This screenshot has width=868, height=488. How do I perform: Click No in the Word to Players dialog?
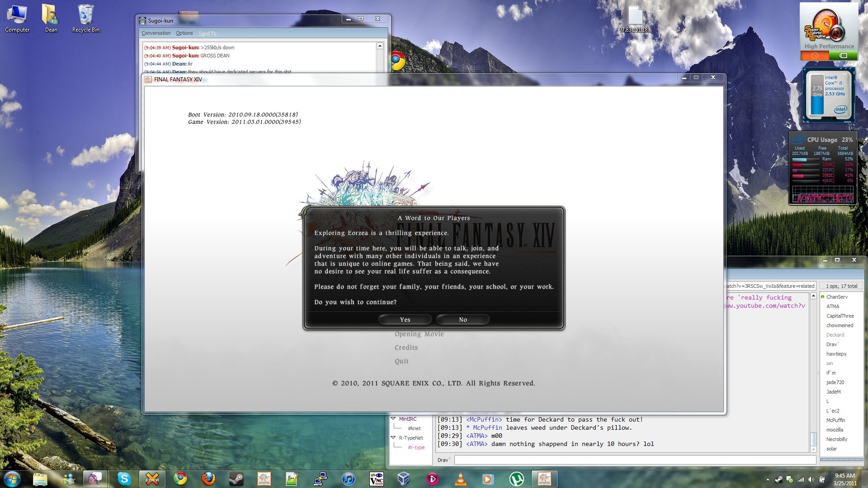463,319
